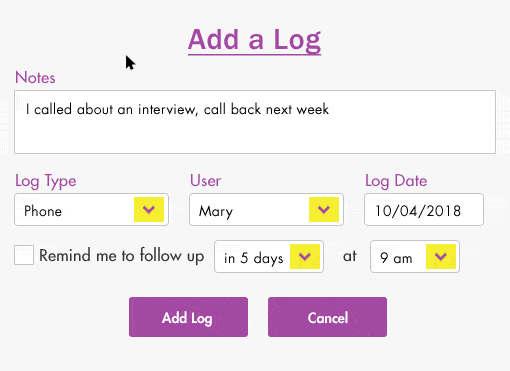The width and height of the screenshot is (510, 371).
Task: Expand the in 5 days reminder dropdown
Action: 269,256
